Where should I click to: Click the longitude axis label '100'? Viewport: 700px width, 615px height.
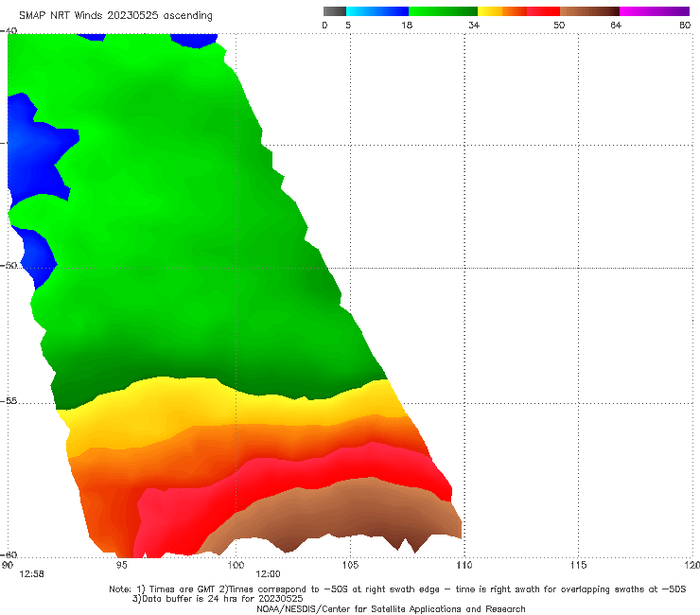(236, 565)
